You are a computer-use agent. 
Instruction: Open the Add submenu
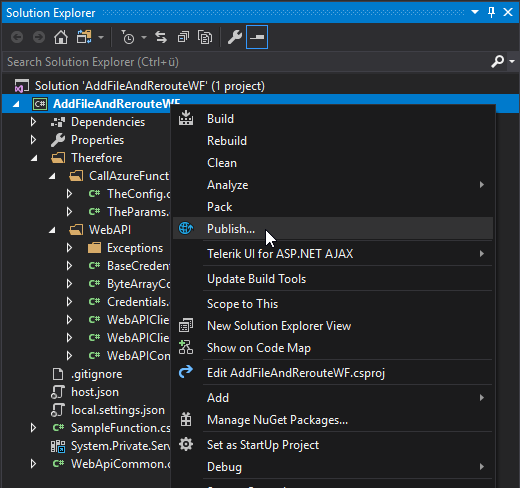click(x=333, y=398)
